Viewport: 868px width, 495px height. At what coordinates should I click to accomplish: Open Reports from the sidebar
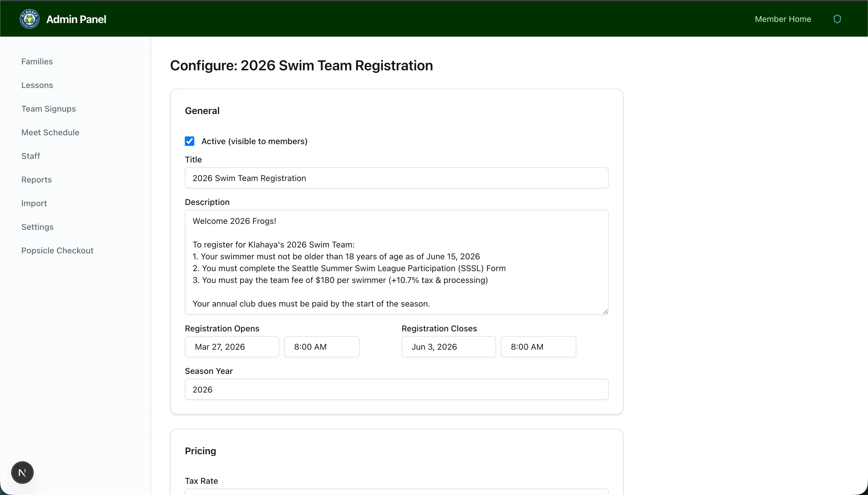pyautogui.click(x=36, y=180)
